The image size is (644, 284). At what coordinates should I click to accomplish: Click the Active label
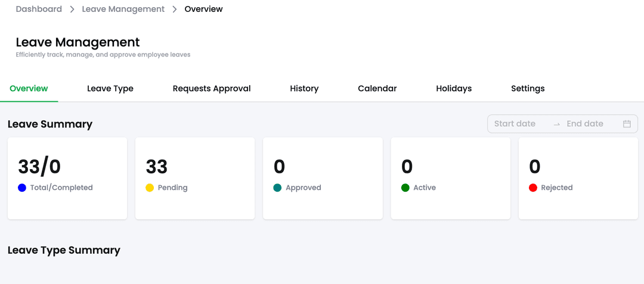point(425,188)
